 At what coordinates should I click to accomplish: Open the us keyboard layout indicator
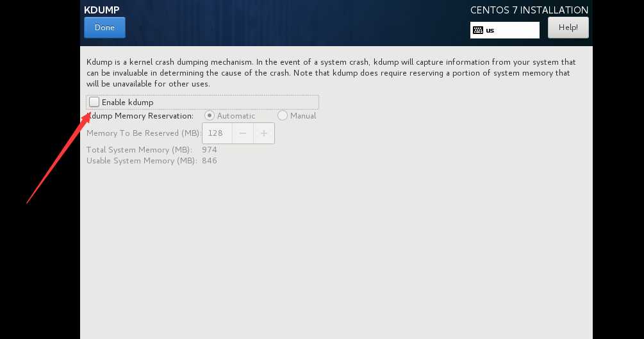click(504, 30)
